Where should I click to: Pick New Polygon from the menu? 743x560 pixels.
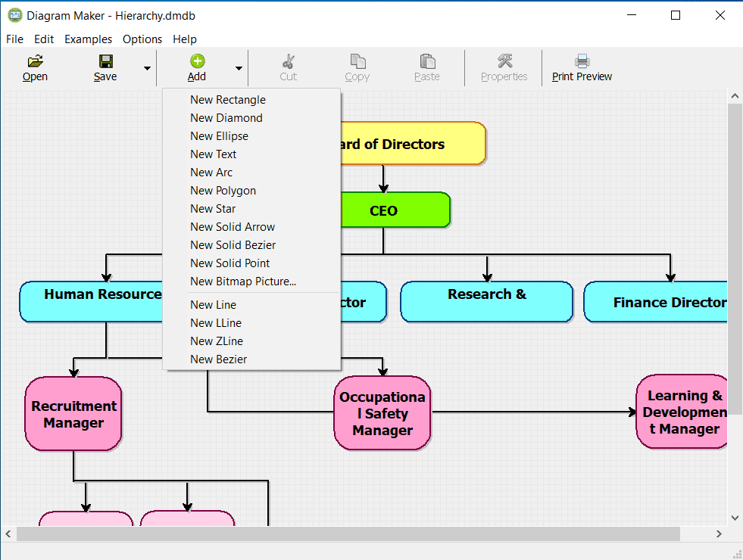(251, 191)
